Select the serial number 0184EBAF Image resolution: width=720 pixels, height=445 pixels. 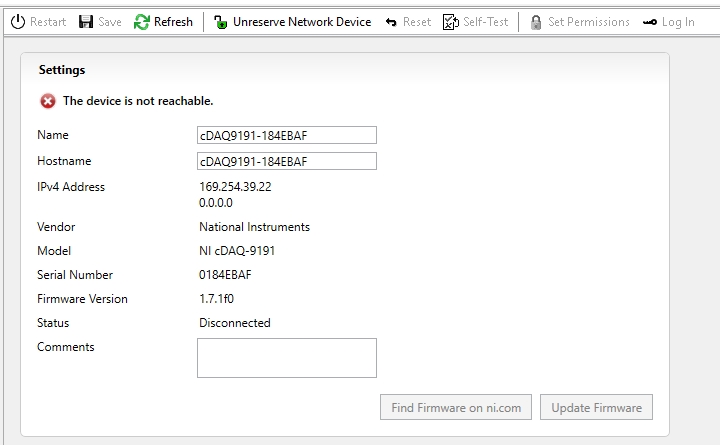coord(225,275)
